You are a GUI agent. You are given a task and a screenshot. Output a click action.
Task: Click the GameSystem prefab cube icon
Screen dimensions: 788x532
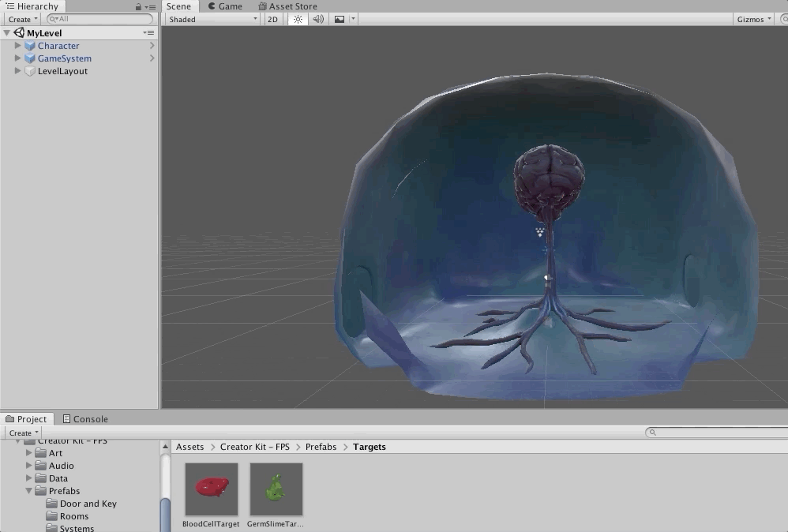tap(30, 58)
